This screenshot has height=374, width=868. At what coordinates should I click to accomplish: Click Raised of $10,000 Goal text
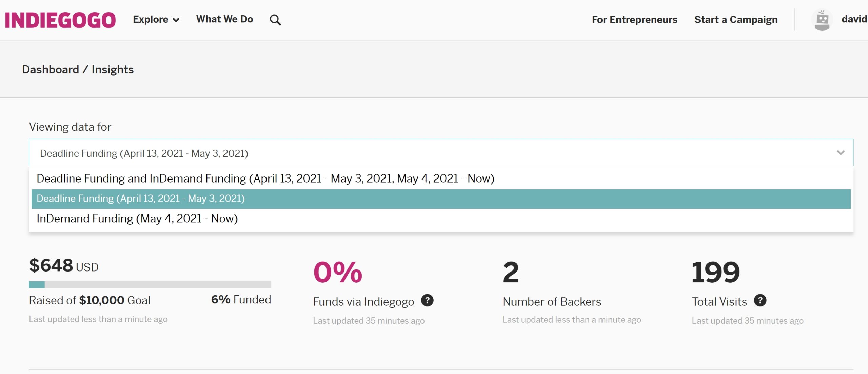pos(90,300)
